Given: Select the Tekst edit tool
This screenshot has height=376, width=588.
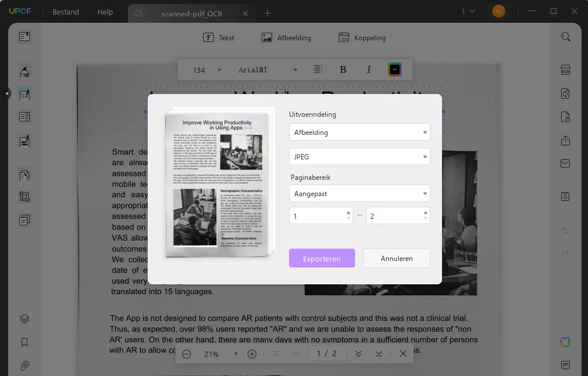Looking at the screenshot, I should click(218, 37).
